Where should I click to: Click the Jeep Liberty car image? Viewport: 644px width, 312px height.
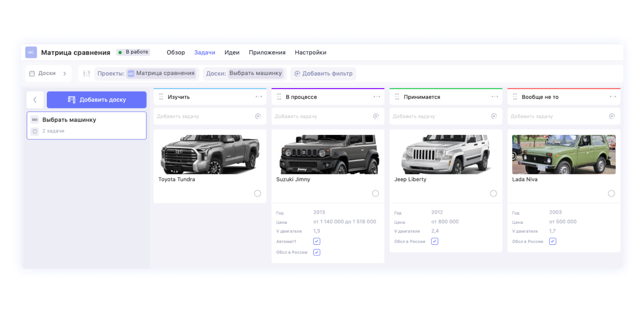446,154
